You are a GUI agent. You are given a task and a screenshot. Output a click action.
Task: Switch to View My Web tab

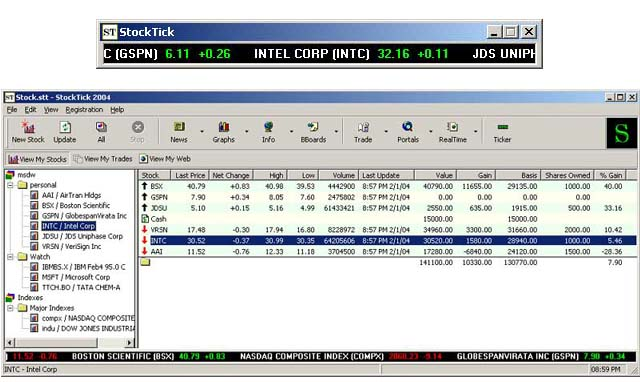165,159
